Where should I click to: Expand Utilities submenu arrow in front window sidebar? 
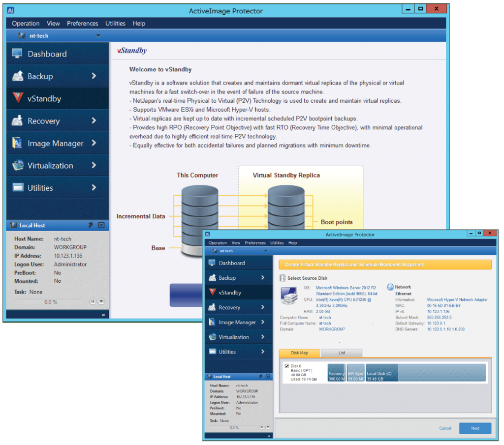pos(263,352)
